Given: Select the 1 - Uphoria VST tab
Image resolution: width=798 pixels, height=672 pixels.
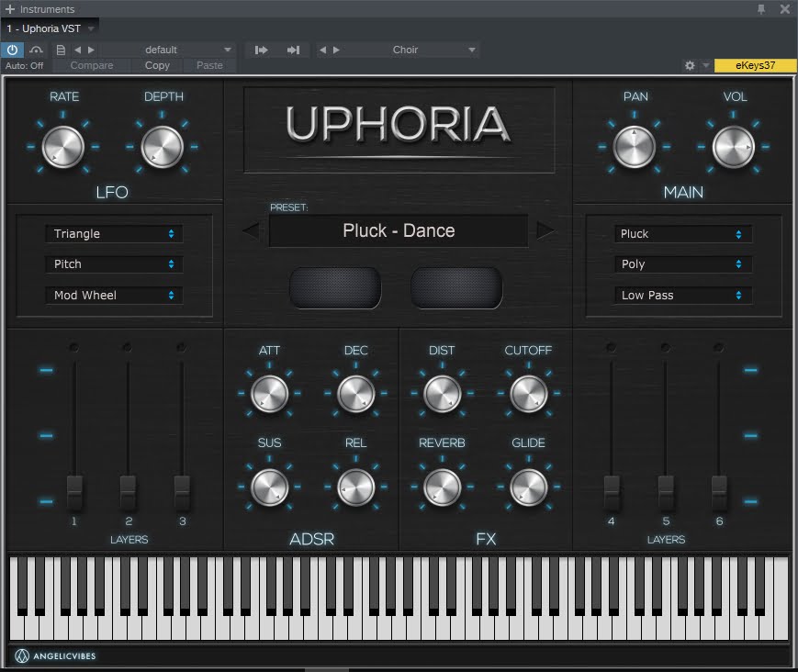Looking at the screenshot, I should coord(46,29).
